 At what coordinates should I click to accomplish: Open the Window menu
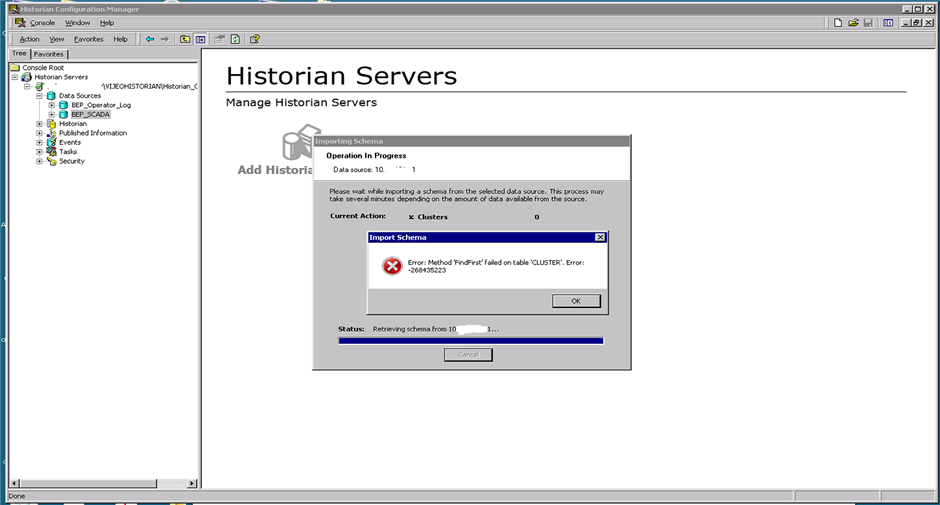click(x=77, y=23)
